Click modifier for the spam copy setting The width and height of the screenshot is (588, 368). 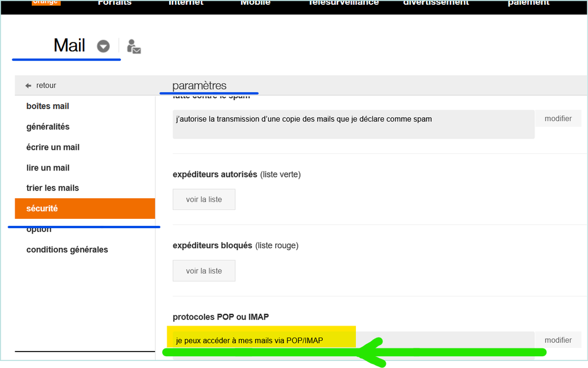(x=558, y=119)
